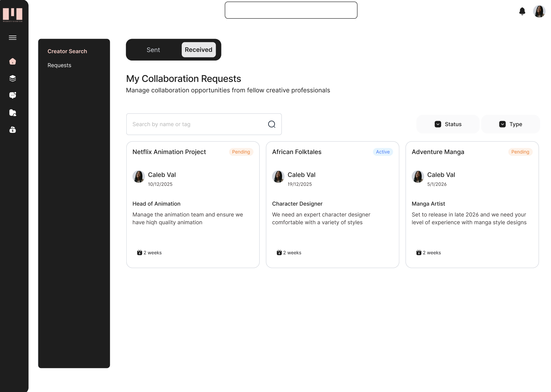551x392 pixels.
Task: Click the calendar icon on Netflix Animation Project card
Action: point(139,253)
